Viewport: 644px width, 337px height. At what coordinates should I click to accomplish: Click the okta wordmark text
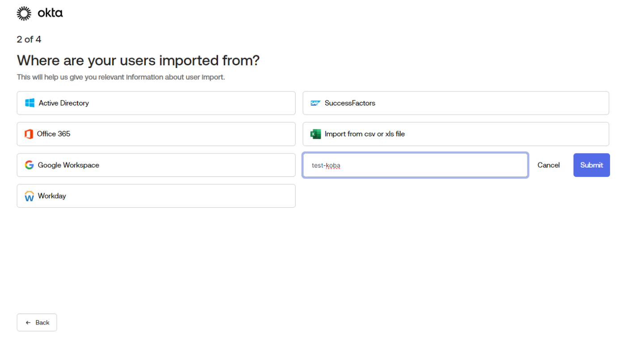pos(50,13)
